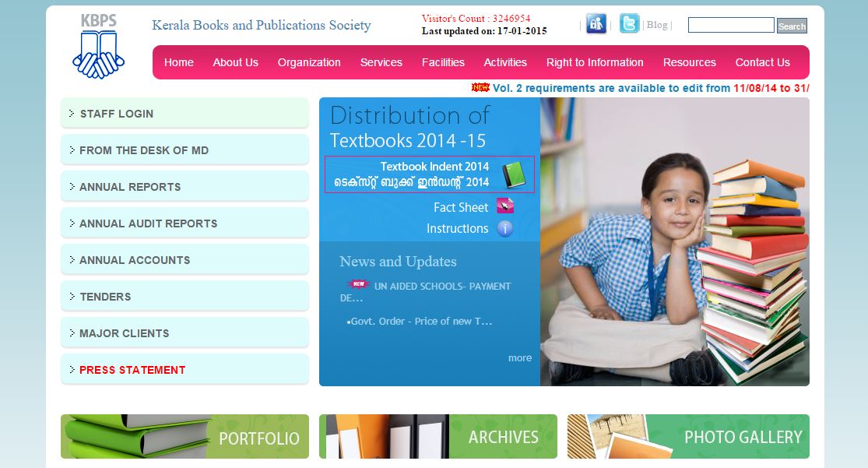Open the Portfolio banner with green books
The image size is (868, 468).
184,436
